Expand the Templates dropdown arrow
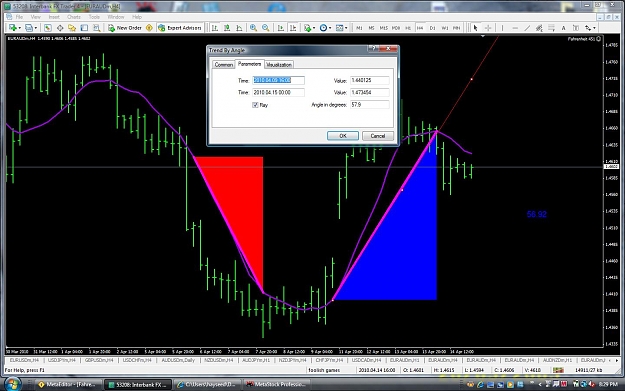 [x=346, y=28]
